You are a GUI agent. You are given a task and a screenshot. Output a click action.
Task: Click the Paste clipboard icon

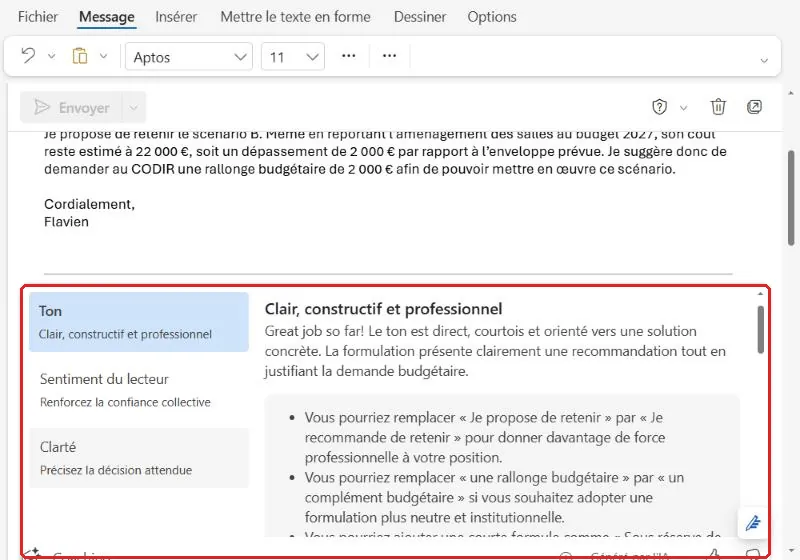(80, 56)
